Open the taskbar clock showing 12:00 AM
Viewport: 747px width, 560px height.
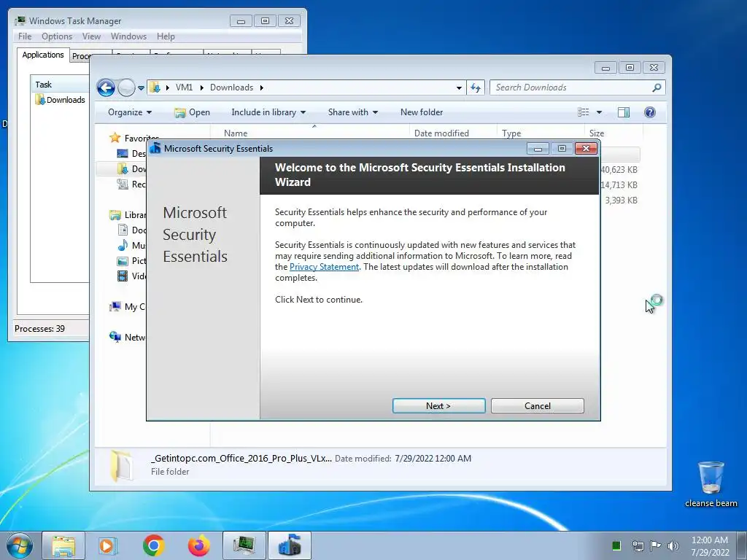[710, 545]
